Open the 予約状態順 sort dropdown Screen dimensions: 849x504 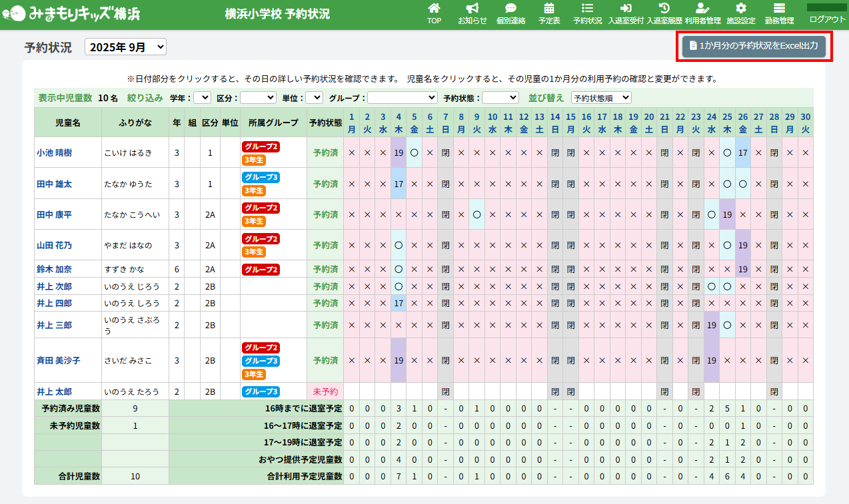coord(601,98)
